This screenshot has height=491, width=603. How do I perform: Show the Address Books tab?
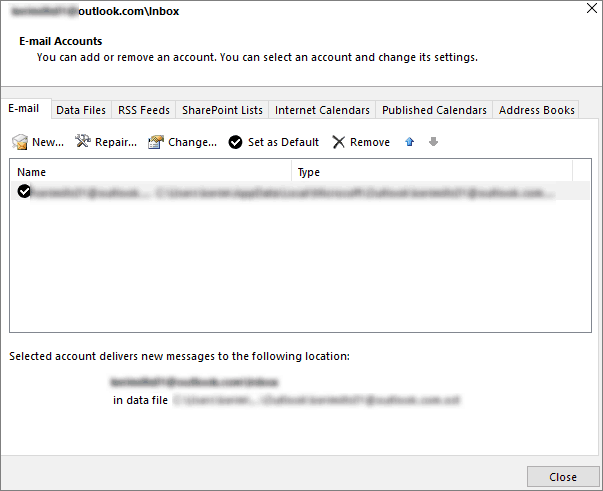pos(536,110)
